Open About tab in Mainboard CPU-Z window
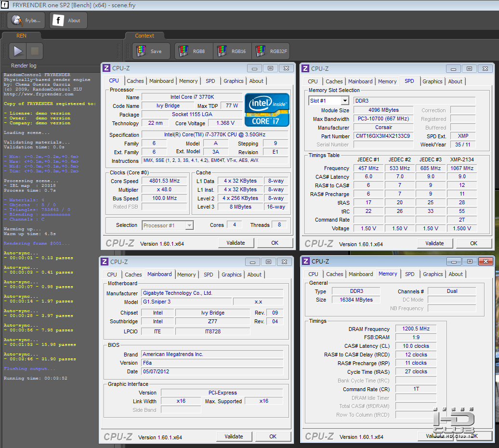Viewport: 499px width, 448px height. point(254,275)
